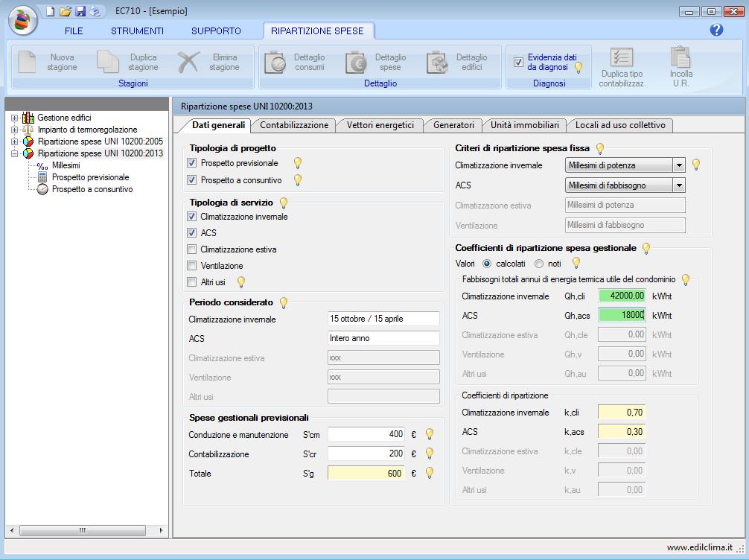The width and height of the screenshot is (749, 560).
Task: Click lightbulb next to Altri usi checkbox
Action: point(241,282)
